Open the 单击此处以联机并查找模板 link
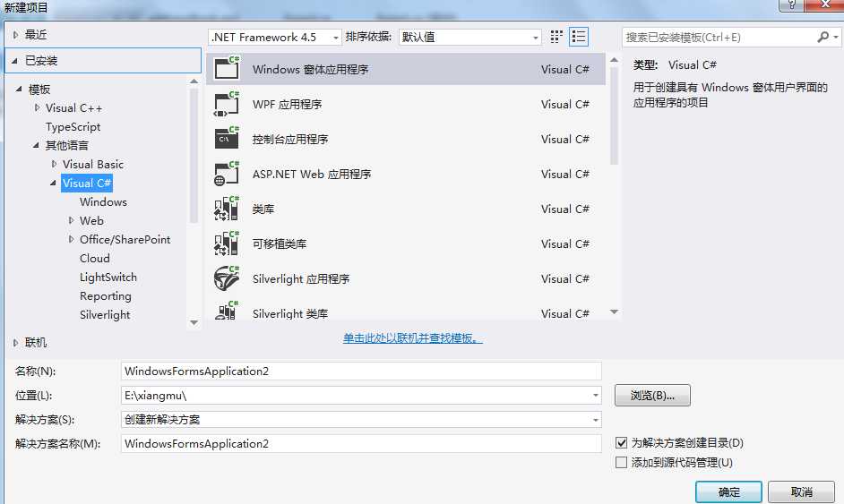This screenshot has height=504, width=844. [x=413, y=338]
